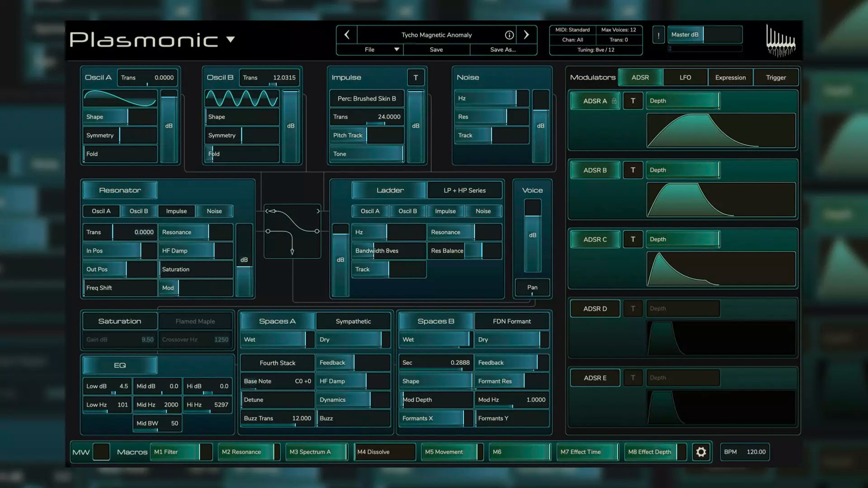Image resolution: width=868 pixels, height=488 pixels.
Task: Switch to the Expression modulators tab
Action: click(x=731, y=78)
